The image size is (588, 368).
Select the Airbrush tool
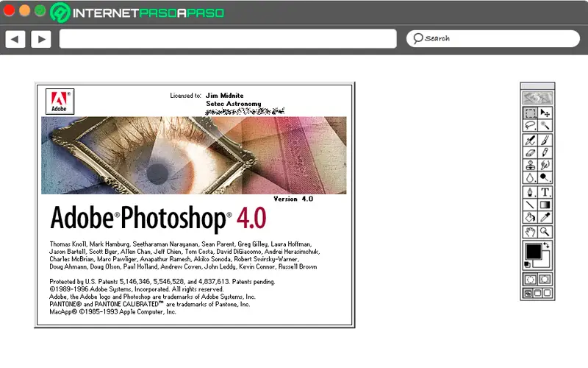[530, 140]
